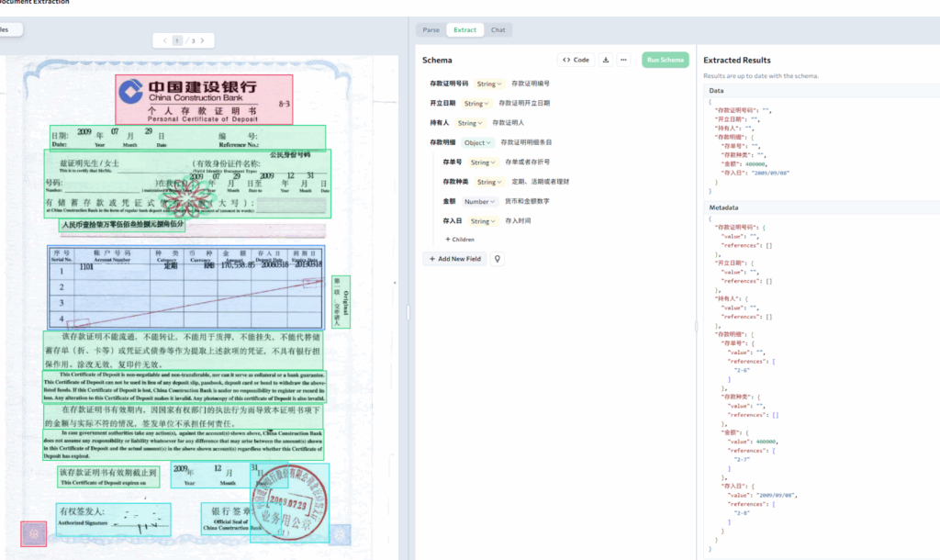Go to next document page arrow
The width and height of the screenshot is (940, 560).
point(202,40)
